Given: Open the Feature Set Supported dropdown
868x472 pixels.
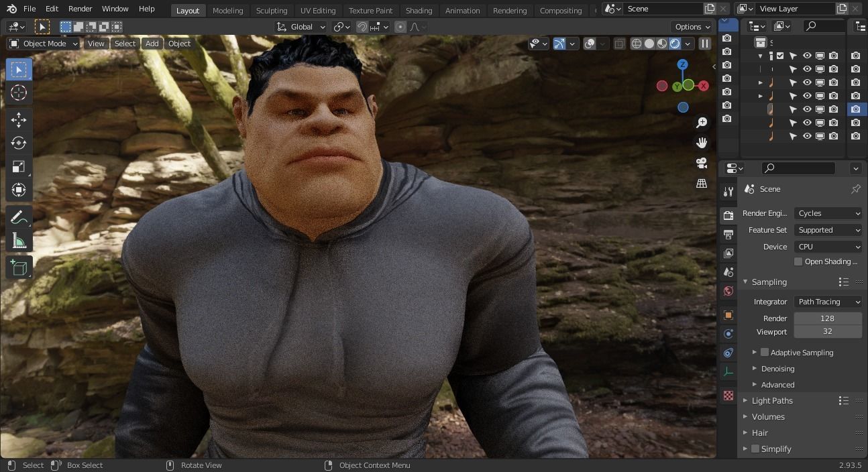Looking at the screenshot, I should point(828,230).
